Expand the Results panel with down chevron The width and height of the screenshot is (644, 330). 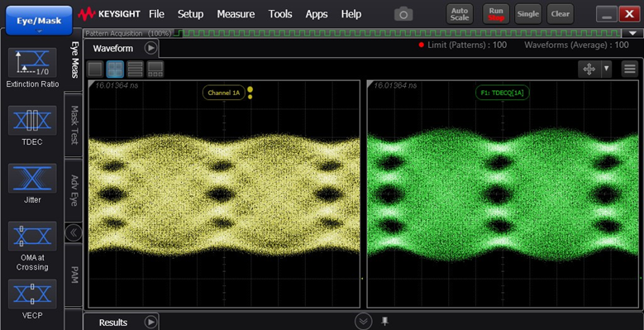[363, 322]
